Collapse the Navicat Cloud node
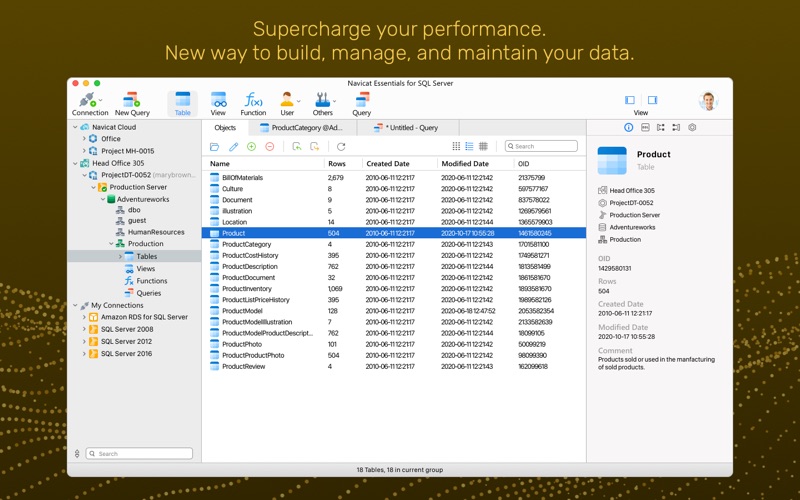Viewport: 800px width, 500px height. coord(76,127)
